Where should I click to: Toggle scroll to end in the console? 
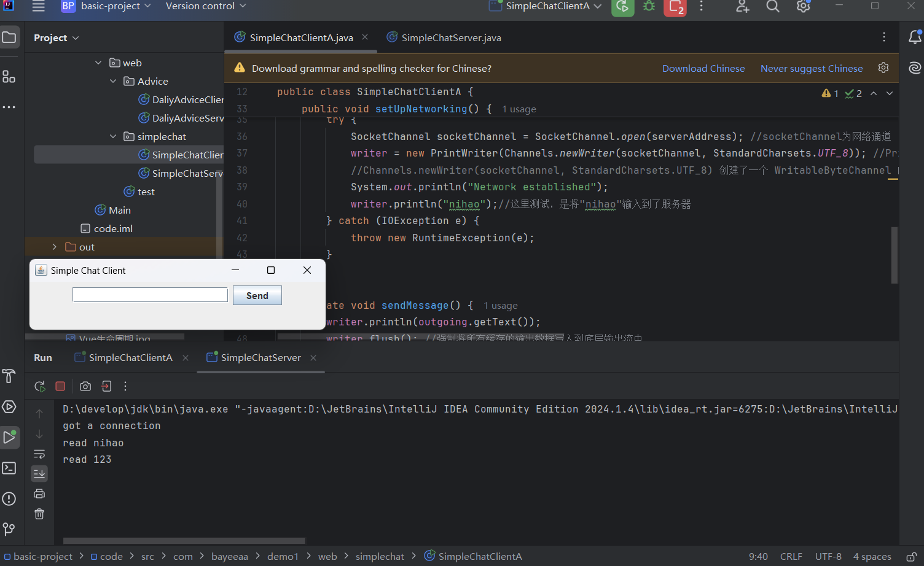(x=39, y=473)
